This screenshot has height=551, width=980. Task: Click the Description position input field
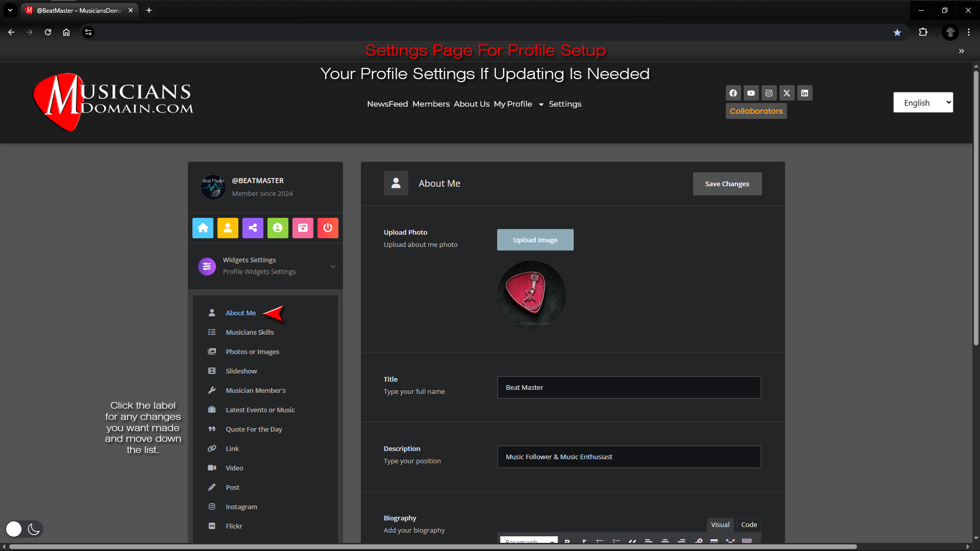click(629, 457)
